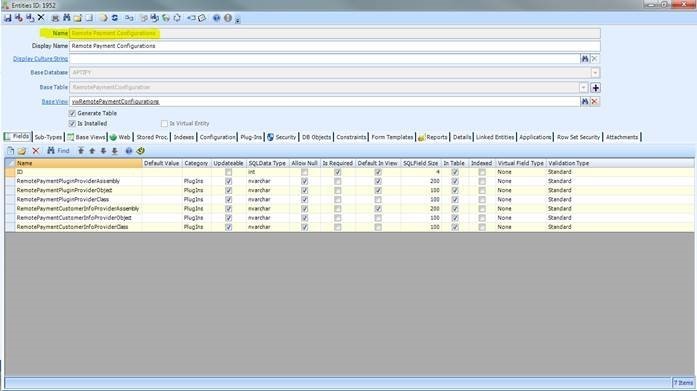The height and width of the screenshot is (391, 697).
Task: Click the new field icon in the grid toolbar
Action: (x=11, y=151)
